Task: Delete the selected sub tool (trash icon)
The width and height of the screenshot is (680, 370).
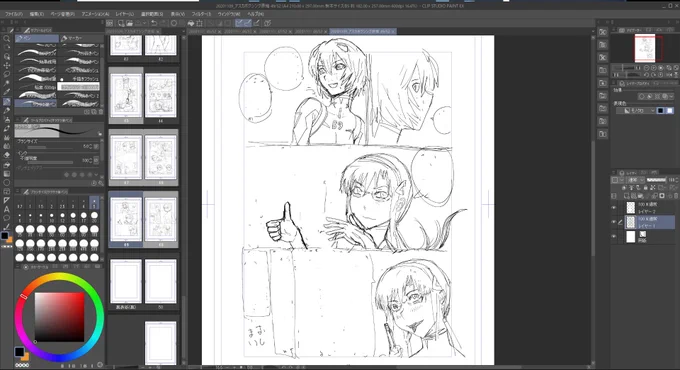Action: pyautogui.click(x=101, y=112)
